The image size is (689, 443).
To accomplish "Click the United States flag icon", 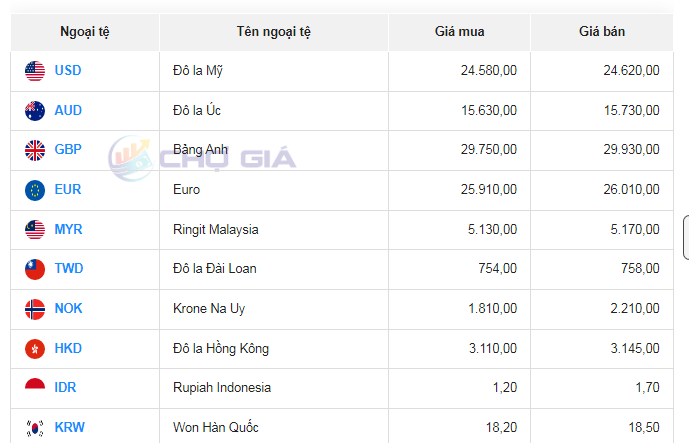I will (35, 70).
